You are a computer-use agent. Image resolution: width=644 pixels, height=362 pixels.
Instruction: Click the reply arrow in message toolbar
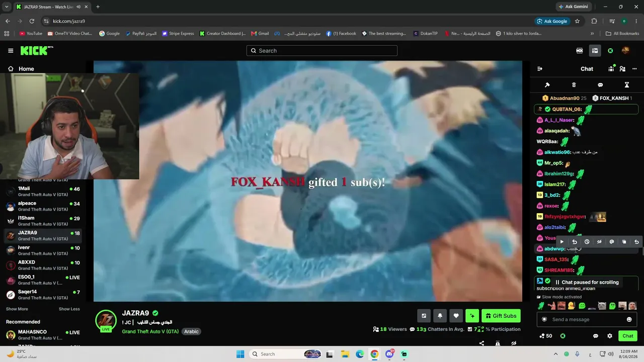point(575,242)
